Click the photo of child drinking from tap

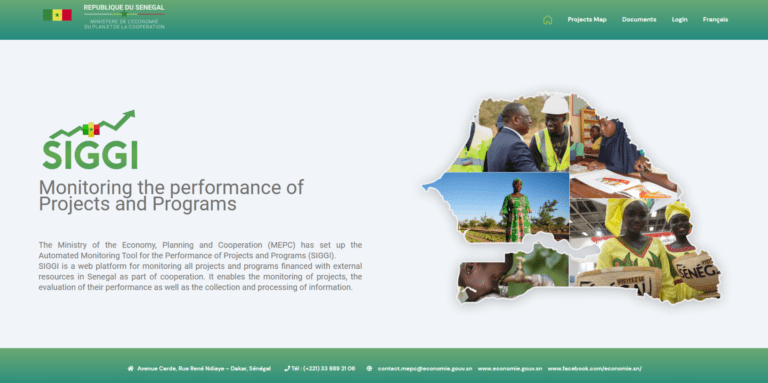(512, 272)
